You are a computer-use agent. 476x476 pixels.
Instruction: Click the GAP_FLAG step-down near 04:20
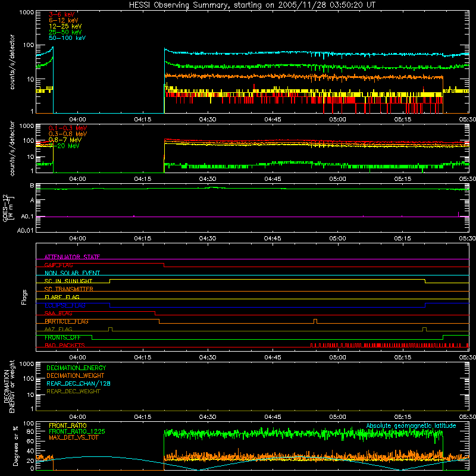pyautogui.click(x=164, y=265)
